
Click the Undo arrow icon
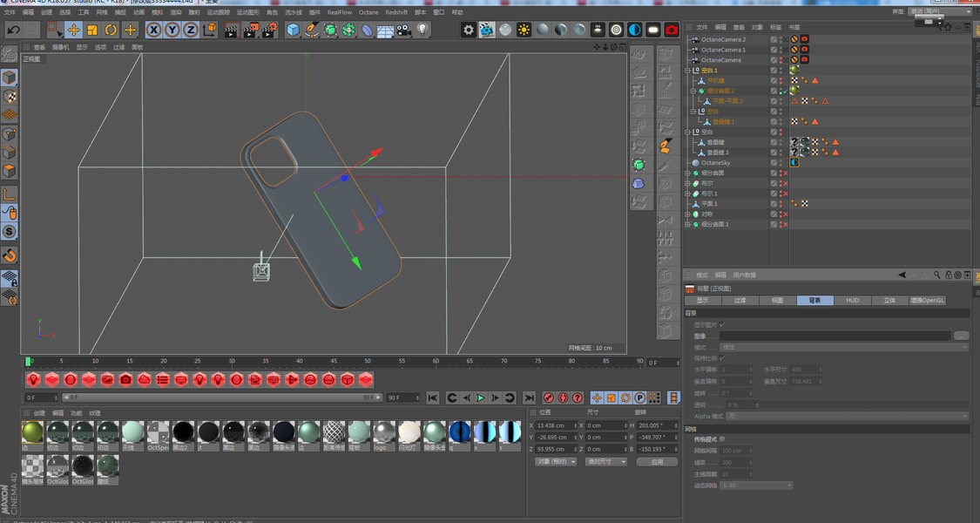click(x=13, y=30)
